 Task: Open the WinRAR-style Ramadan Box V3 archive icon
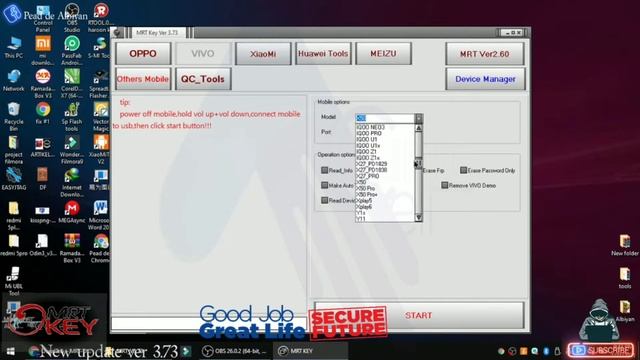point(72,248)
